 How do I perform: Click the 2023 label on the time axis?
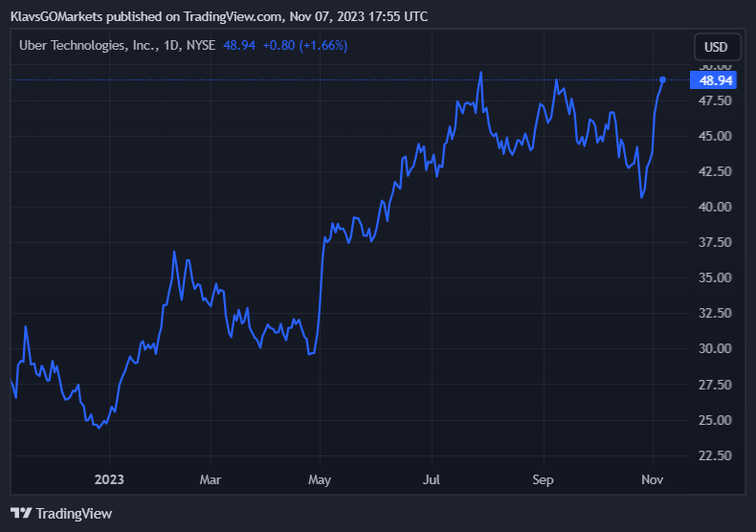109,479
